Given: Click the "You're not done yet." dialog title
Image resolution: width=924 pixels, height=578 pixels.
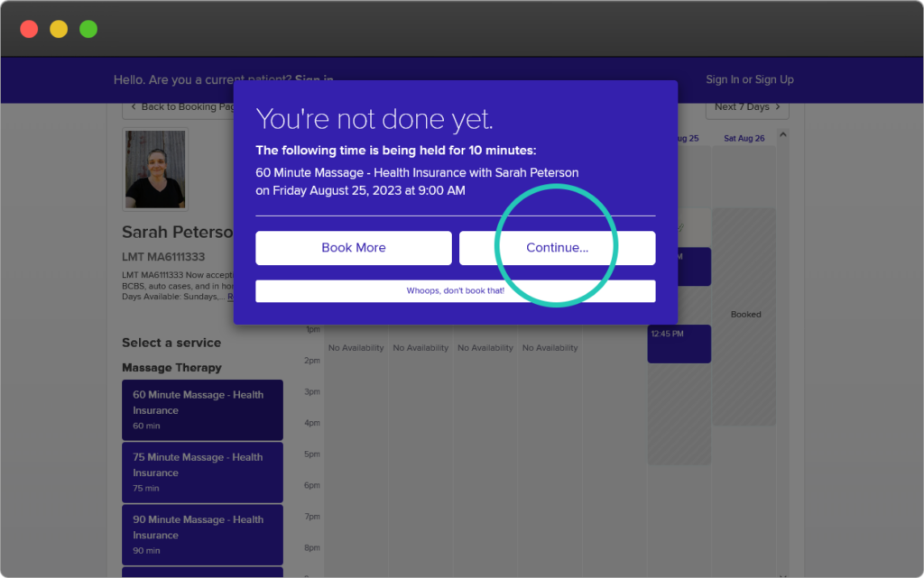Looking at the screenshot, I should tap(374, 120).
